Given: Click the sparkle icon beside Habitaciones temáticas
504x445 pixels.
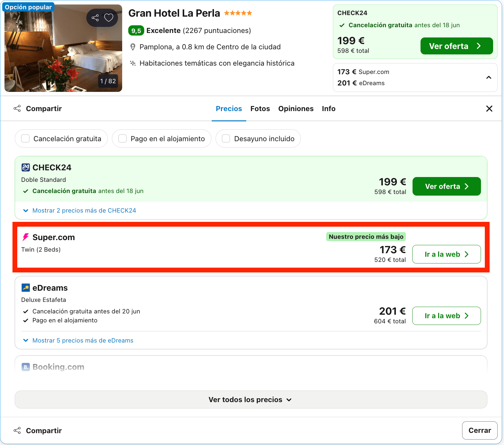Looking at the screenshot, I should tap(133, 63).
